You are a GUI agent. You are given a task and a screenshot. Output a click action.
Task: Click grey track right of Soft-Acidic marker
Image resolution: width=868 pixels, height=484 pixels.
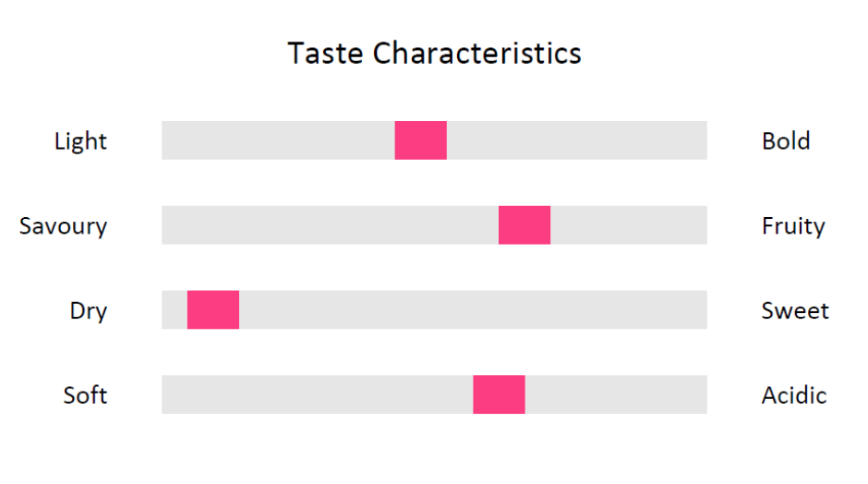[x=616, y=394]
